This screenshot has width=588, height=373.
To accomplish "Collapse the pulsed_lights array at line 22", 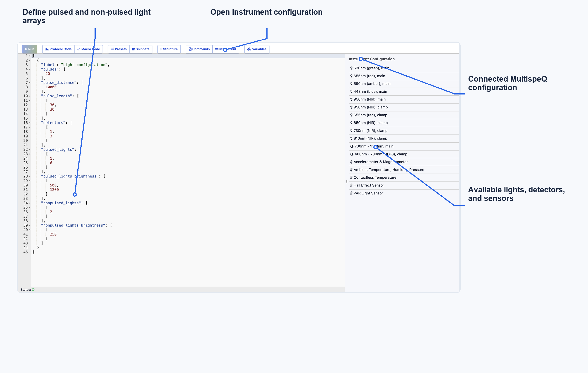I will click(x=30, y=149).
